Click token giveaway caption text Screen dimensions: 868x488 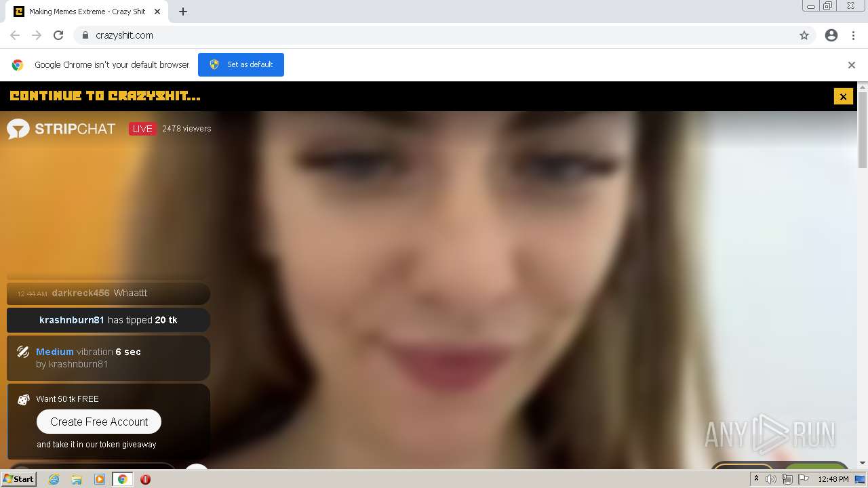(96, 445)
